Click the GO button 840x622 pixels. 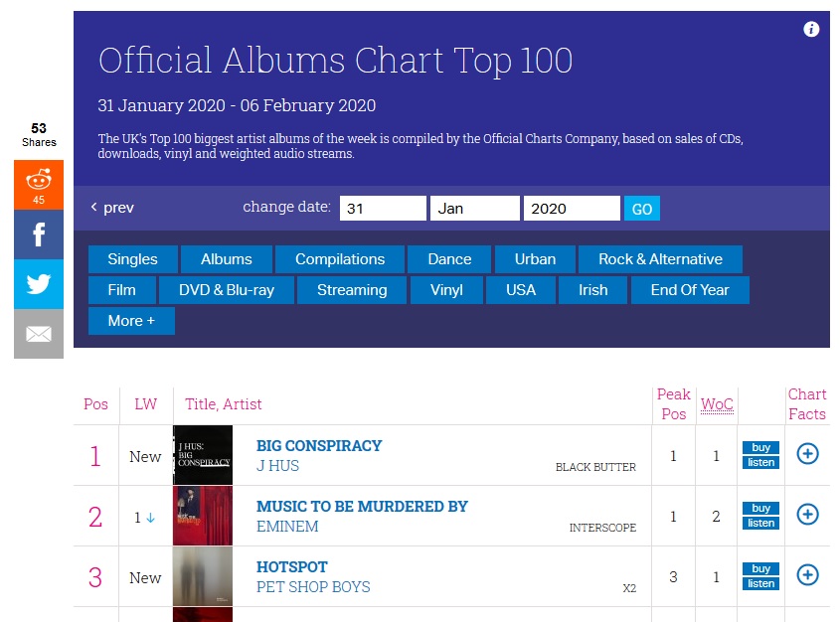pyautogui.click(x=642, y=209)
